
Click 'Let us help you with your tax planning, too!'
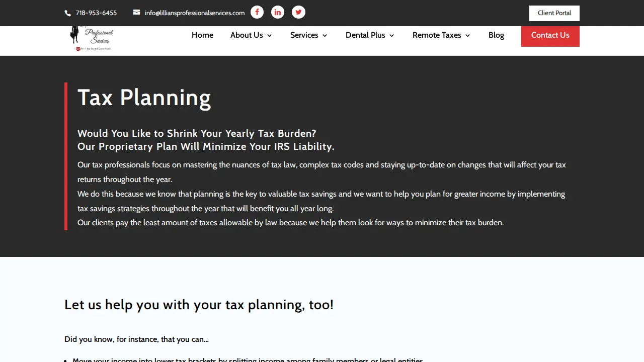199,305
